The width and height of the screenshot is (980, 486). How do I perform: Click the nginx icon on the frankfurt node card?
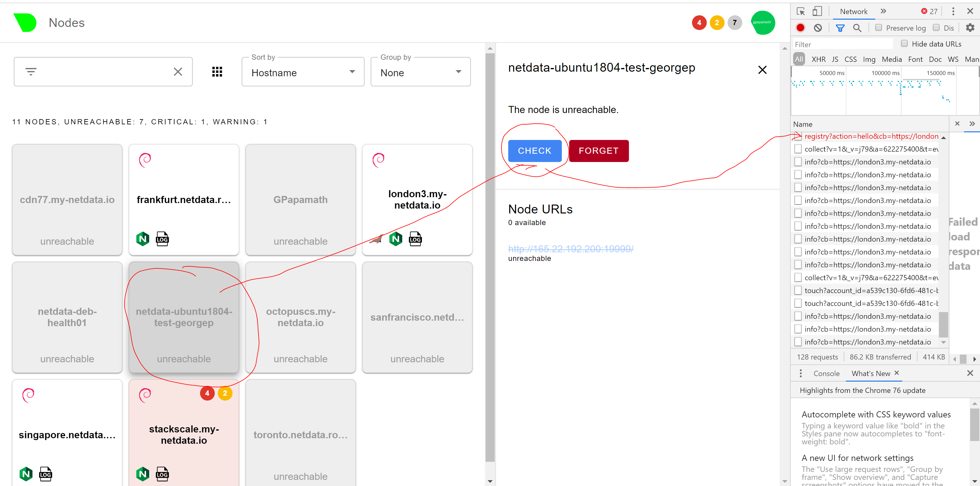[143, 239]
